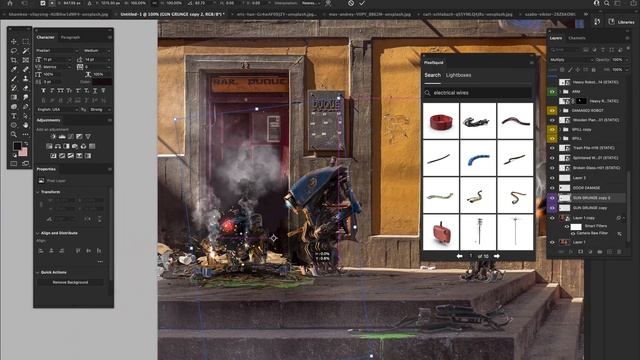Swap foreground and background colors

pos(26,144)
